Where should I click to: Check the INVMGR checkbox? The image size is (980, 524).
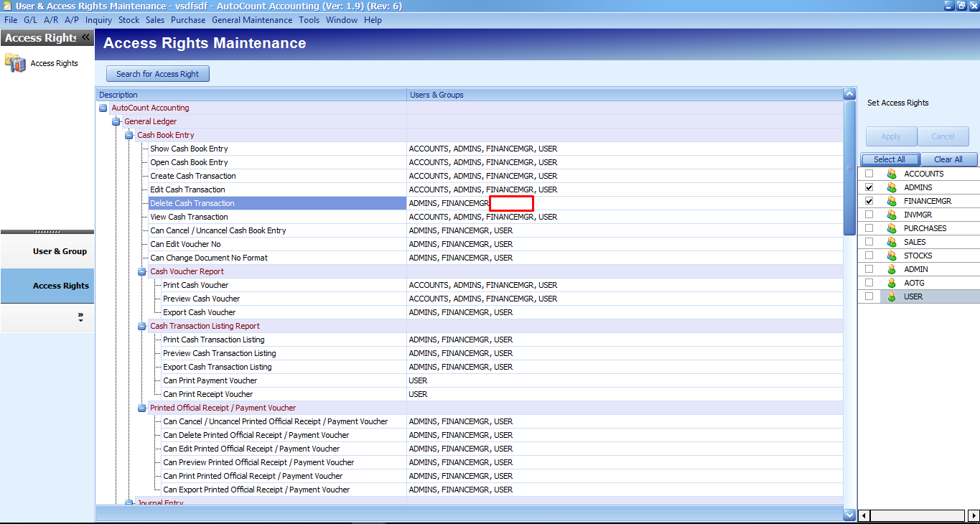(869, 215)
